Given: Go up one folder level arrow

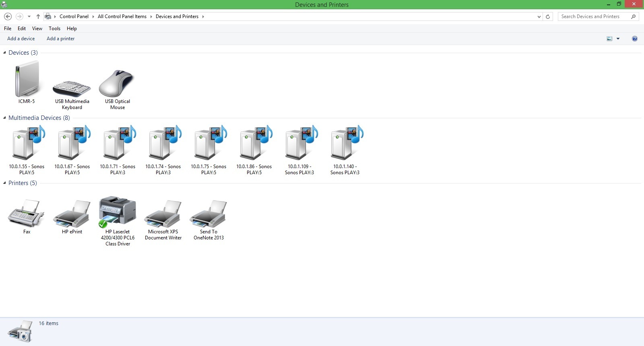Looking at the screenshot, I should point(38,16).
